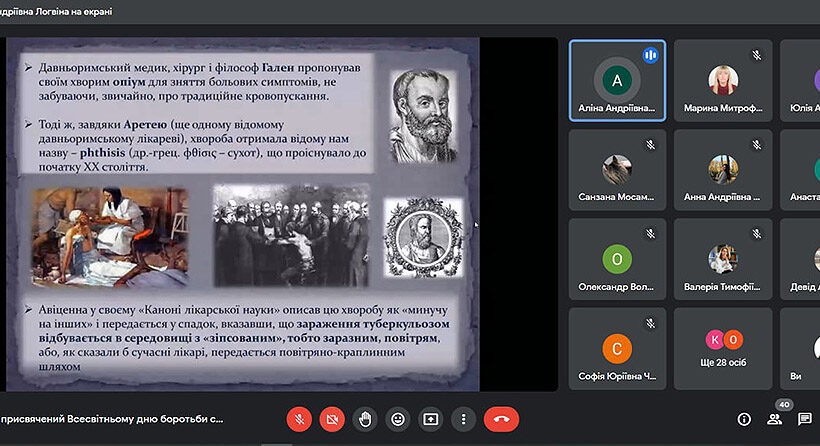
Task: Open the Ще 28 осіб tile
Action: tap(723, 349)
